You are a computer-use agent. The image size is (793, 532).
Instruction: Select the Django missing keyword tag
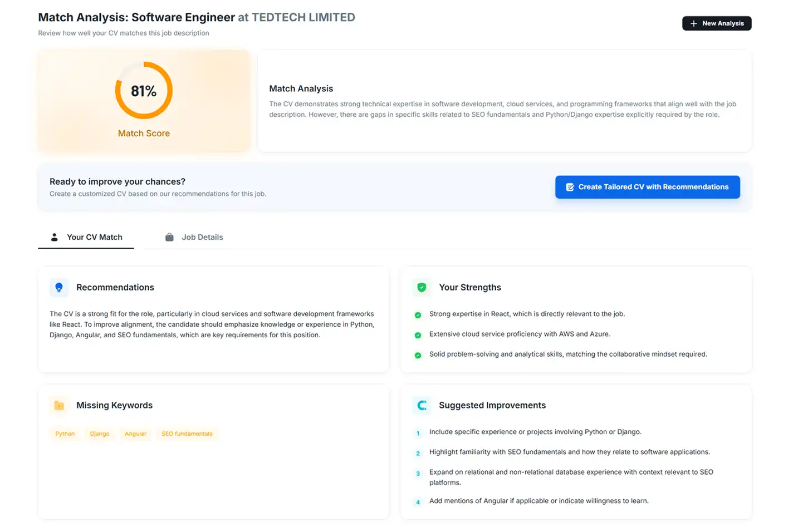100,434
